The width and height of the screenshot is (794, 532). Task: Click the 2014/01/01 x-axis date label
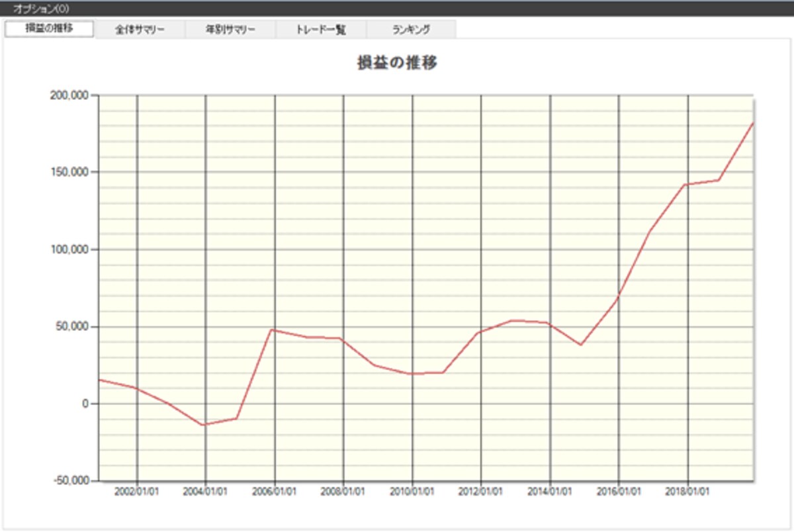(551, 492)
